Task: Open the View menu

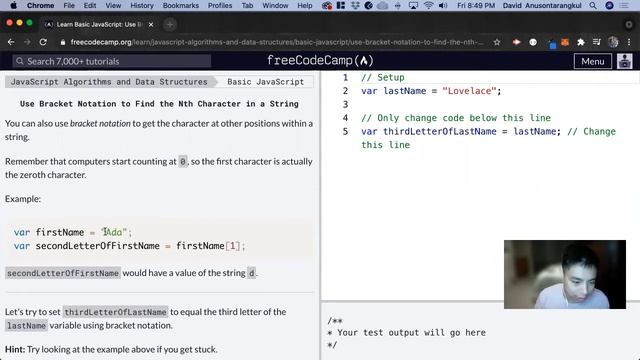Action: click(113, 5)
